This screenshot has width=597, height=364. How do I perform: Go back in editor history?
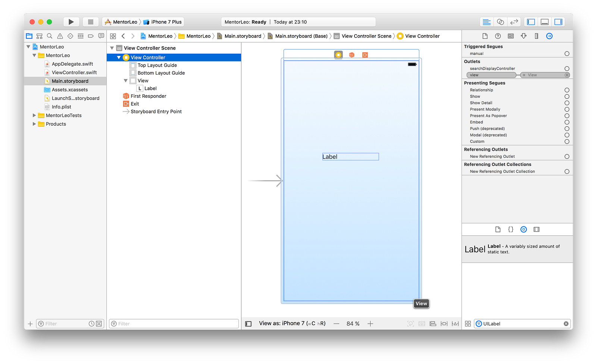pyautogui.click(x=123, y=36)
